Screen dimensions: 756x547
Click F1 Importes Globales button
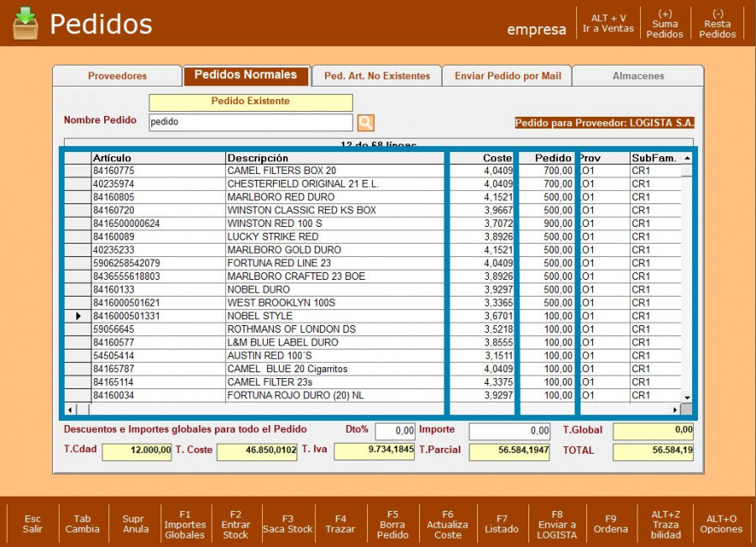(x=185, y=524)
